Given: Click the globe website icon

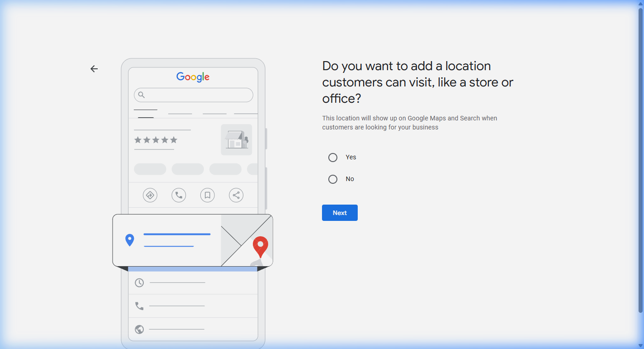Looking at the screenshot, I should coord(139,329).
